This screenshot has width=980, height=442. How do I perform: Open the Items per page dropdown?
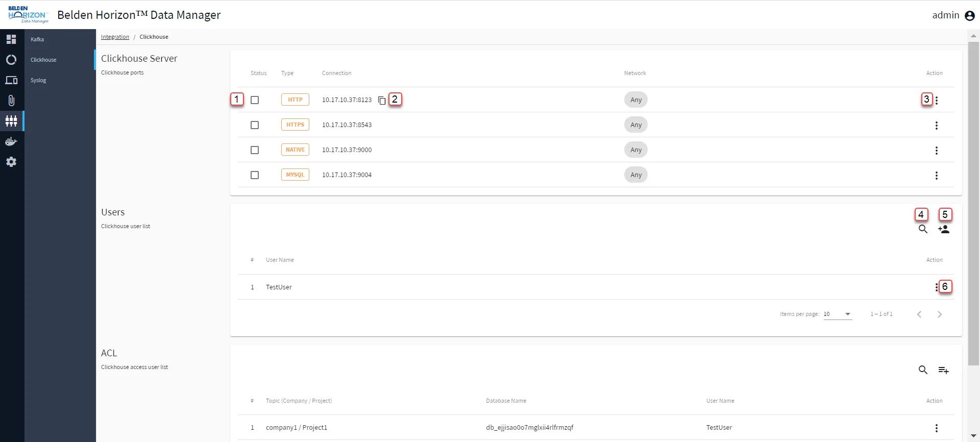(838, 314)
